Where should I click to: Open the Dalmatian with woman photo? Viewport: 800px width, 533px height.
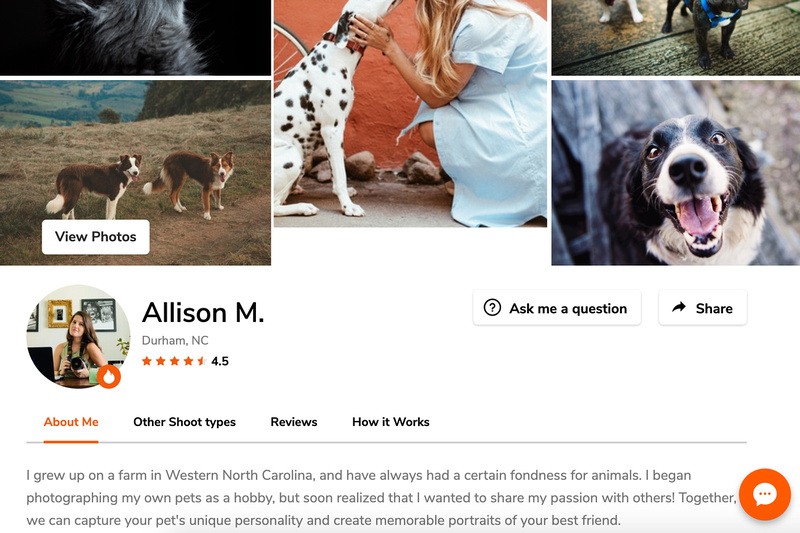(410, 113)
